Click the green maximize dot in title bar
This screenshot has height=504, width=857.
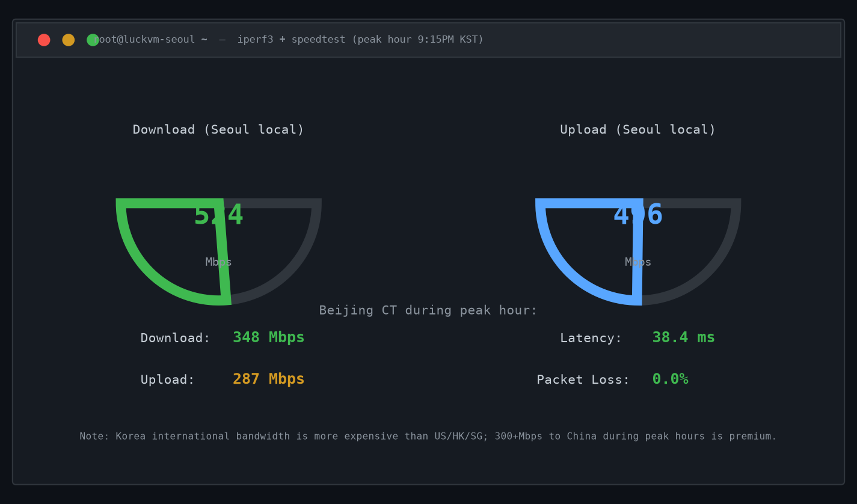[x=93, y=40]
